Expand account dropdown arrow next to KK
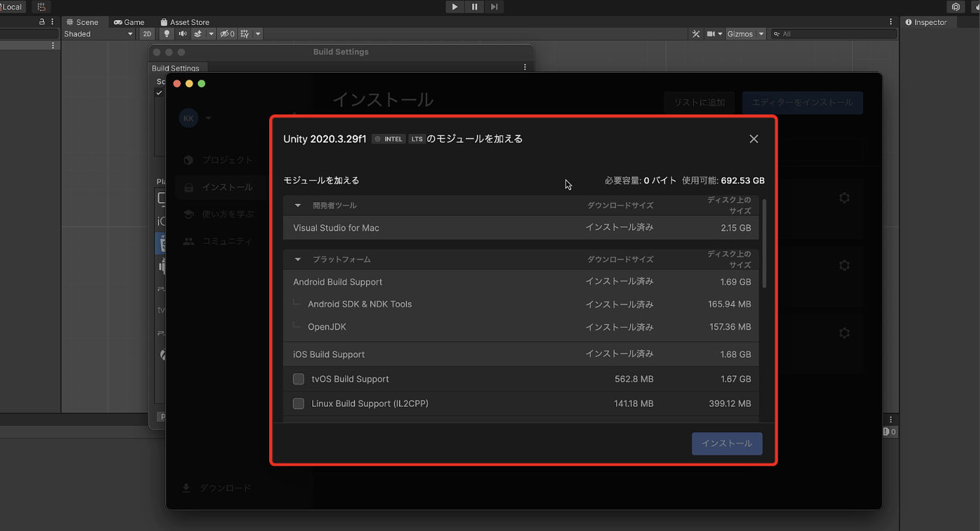This screenshot has height=531, width=980. point(208,118)
